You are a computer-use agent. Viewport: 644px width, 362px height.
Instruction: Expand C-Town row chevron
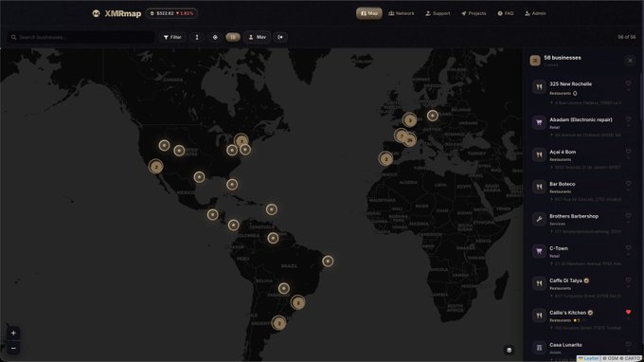[629, 254]
